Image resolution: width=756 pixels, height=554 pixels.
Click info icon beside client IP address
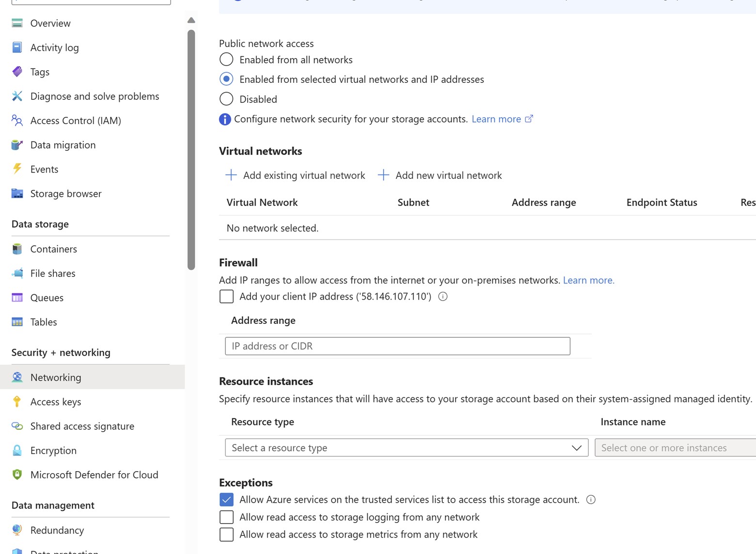(443, 296)
